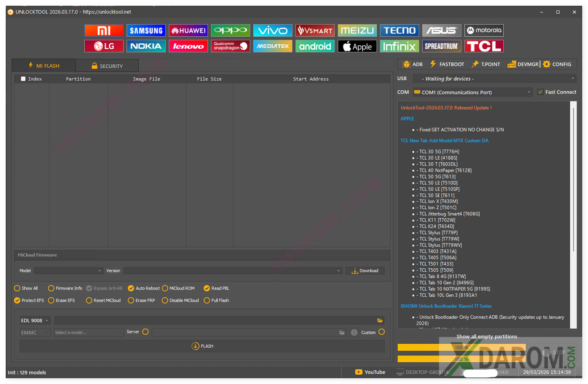The height and width of the screenshot is (384, 588).
Task: Open the Spreadtrum brand section
Action: pyautogui.click(x=442, y=46)
